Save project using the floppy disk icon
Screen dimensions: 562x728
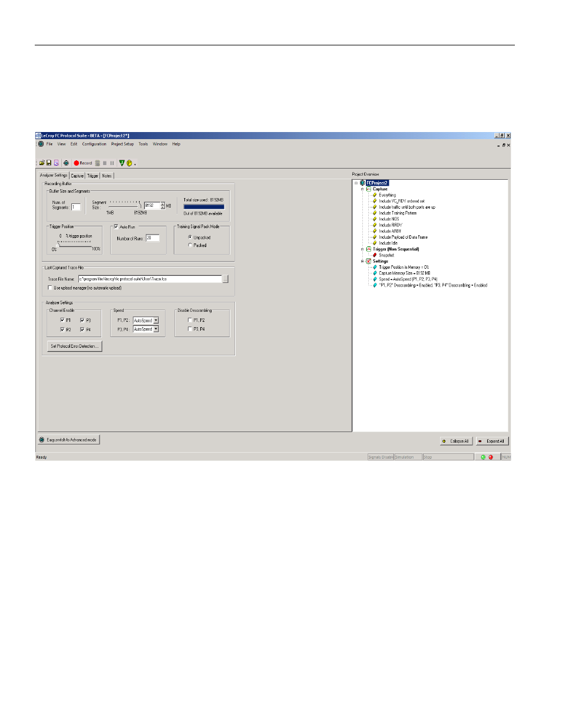[x=49, y=163]
